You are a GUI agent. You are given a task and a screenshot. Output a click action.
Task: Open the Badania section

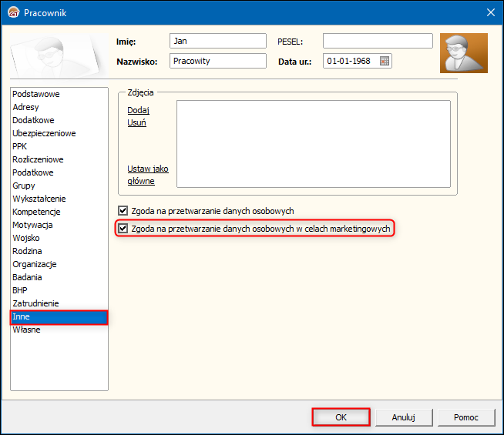59,277
